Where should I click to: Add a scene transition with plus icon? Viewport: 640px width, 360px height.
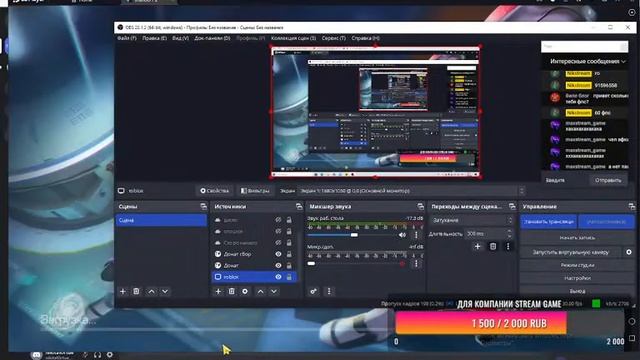pyautogui.click(x=477, y=246)
